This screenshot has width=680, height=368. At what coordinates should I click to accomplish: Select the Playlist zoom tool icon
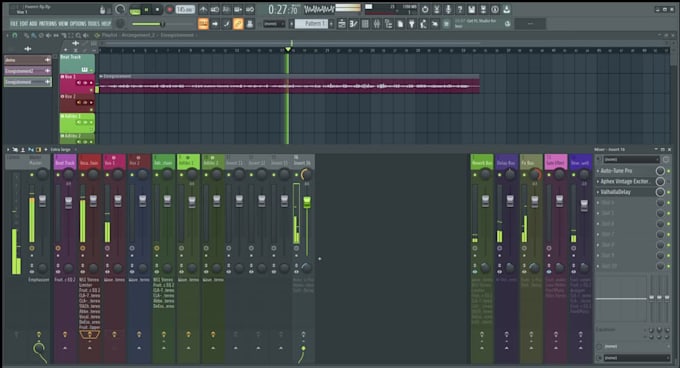click(78, 35)
